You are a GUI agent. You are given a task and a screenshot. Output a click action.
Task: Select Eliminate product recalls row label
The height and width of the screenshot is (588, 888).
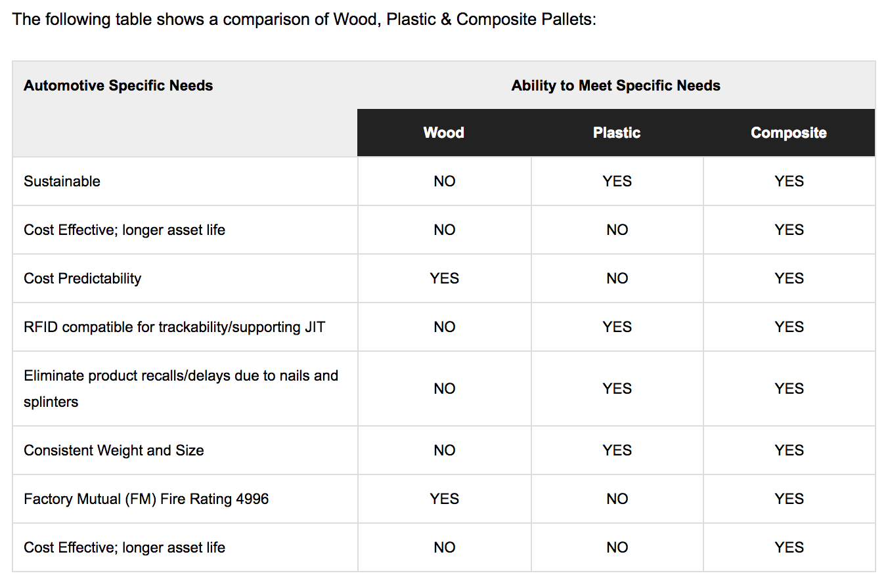pos(181,388)
